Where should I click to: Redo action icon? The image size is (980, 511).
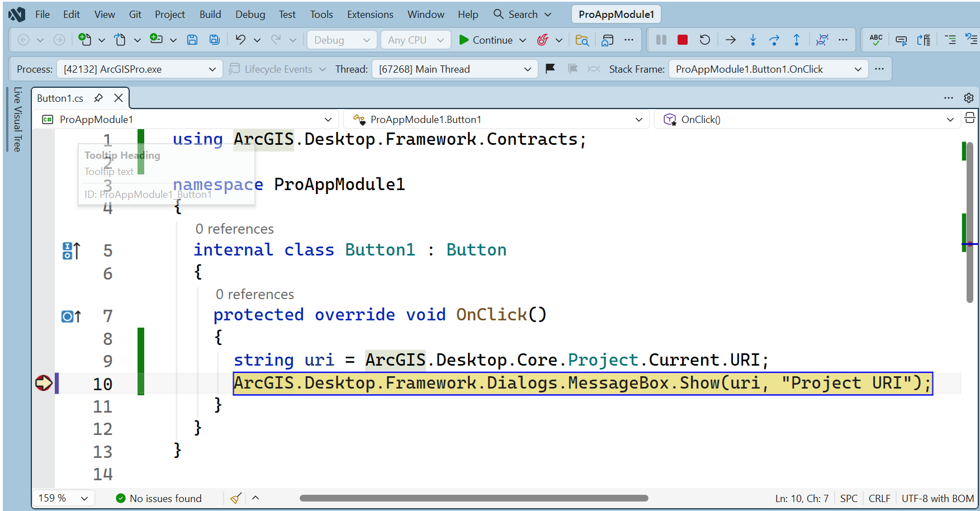[276, 40]
